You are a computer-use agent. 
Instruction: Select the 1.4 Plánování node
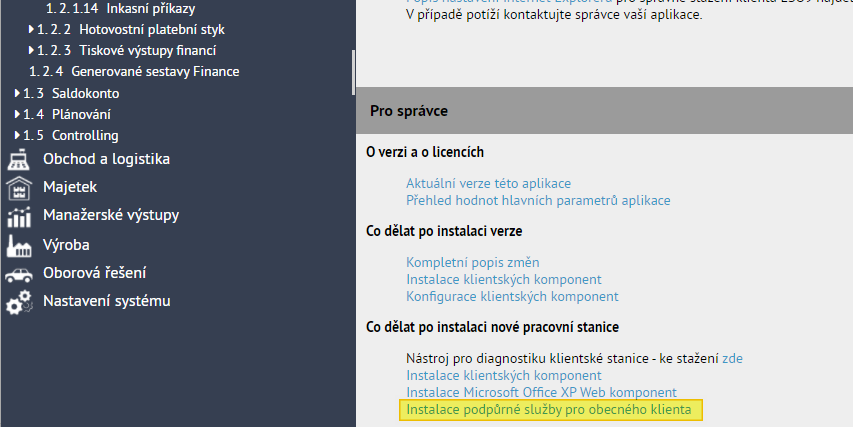(66, 114)
